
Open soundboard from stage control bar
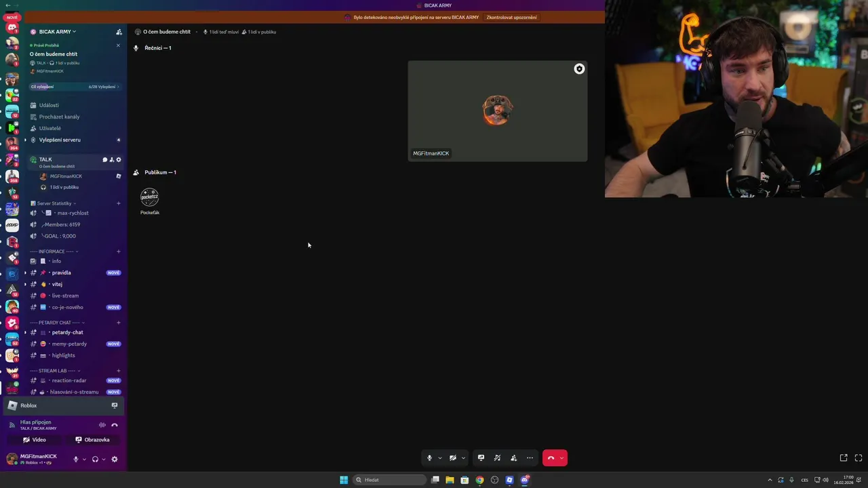click(x=497, y=458)
